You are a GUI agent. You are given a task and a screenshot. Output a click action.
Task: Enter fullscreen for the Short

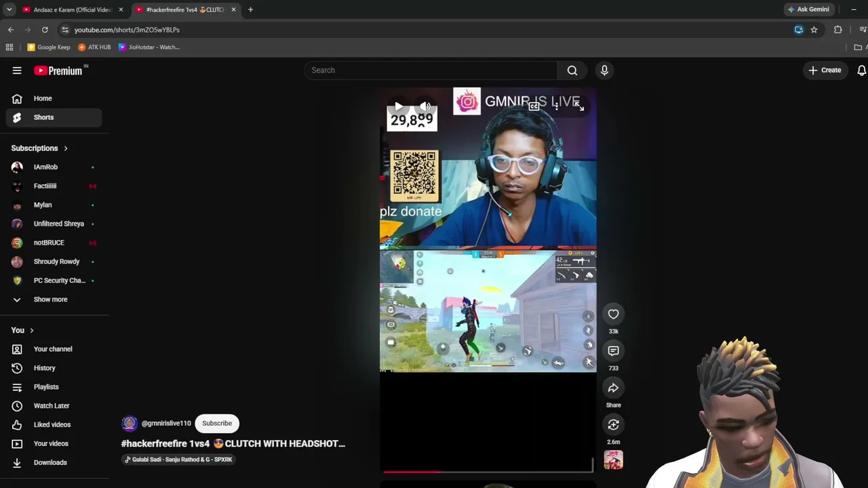pyautogui.click(x=578, y=106)
